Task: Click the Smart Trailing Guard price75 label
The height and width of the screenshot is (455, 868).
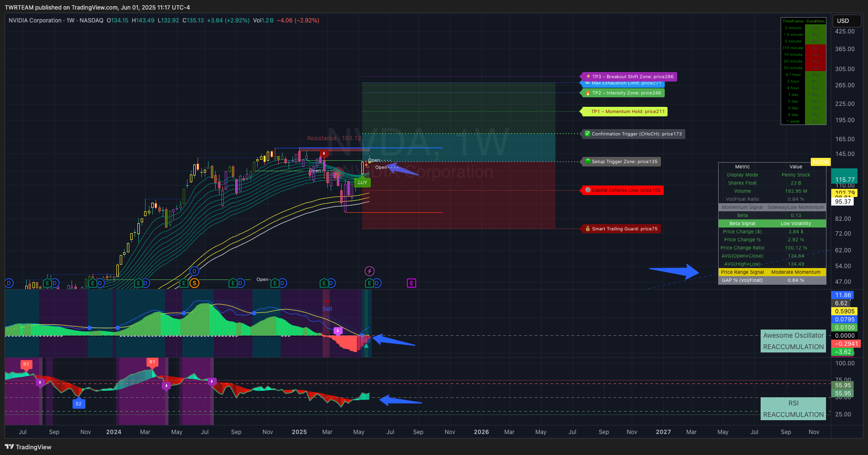Action: click(621, 229)
